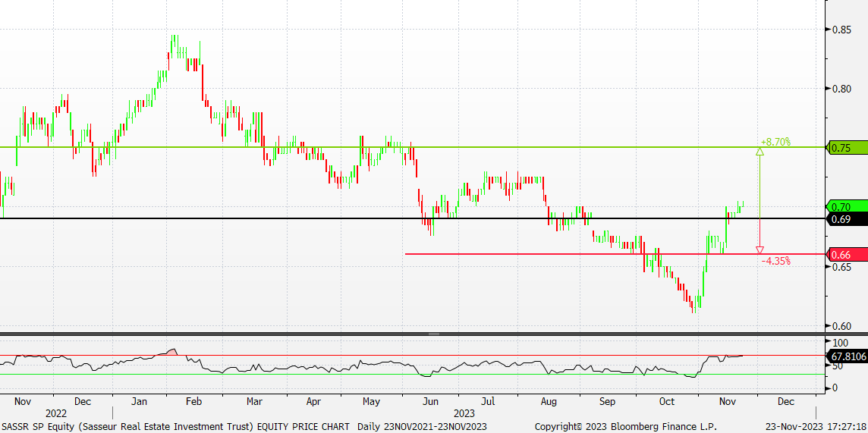Click the +8.70% upside annotation

[775, 142]
